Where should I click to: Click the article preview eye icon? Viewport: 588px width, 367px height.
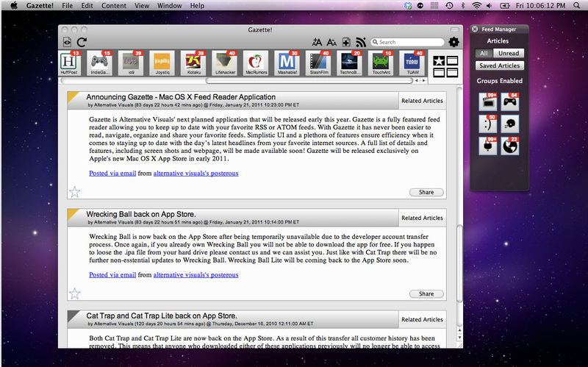point(67,42)
